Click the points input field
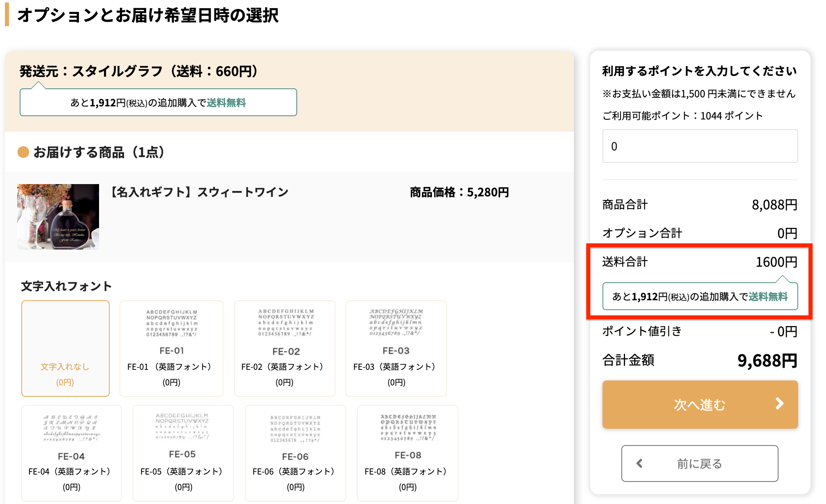This screenshot has width=826, height=504. click(x=700, y=146)
